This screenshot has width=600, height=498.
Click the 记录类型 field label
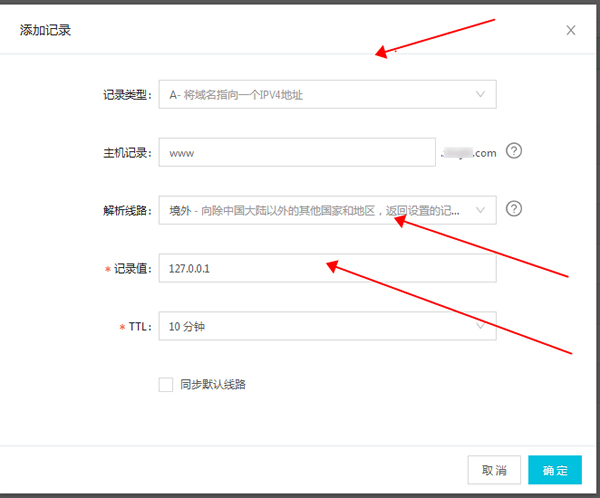(126, 95)
